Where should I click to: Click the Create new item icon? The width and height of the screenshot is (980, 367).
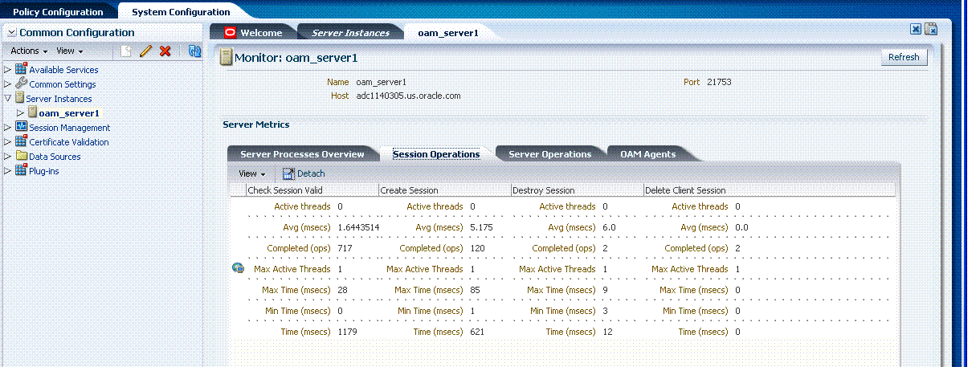(126, 51)
